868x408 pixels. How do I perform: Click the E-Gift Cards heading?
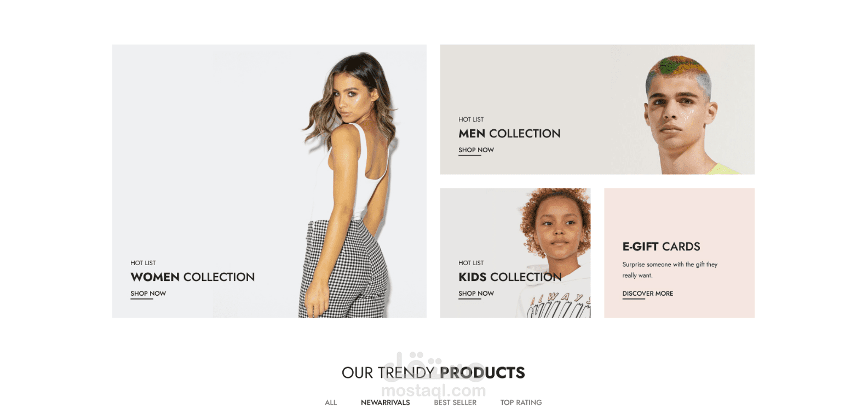pos(661,246)
